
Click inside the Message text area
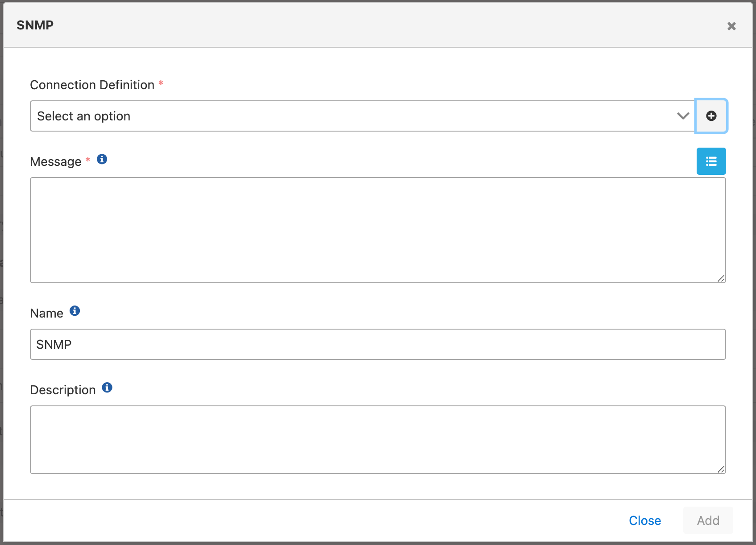[x=378, y=230]
